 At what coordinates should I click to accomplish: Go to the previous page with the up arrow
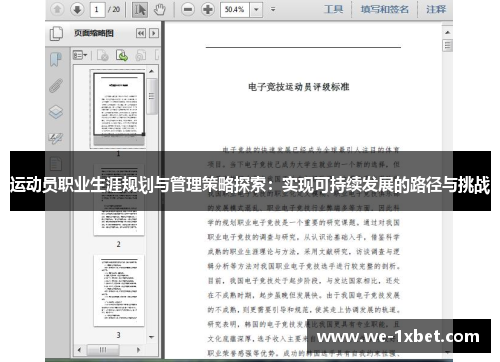point(57,9)
